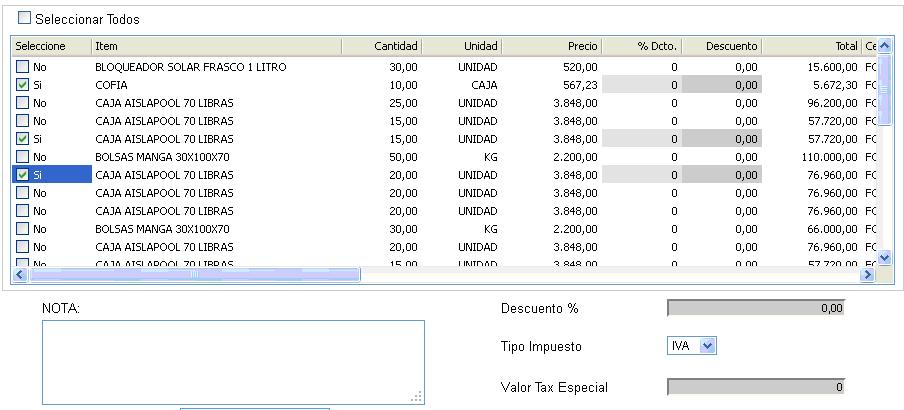Tick checkbox for BOLSAS MANGA 50,00 KG row
This screenshot has width=904, height=410.
[x=22, y=157]
